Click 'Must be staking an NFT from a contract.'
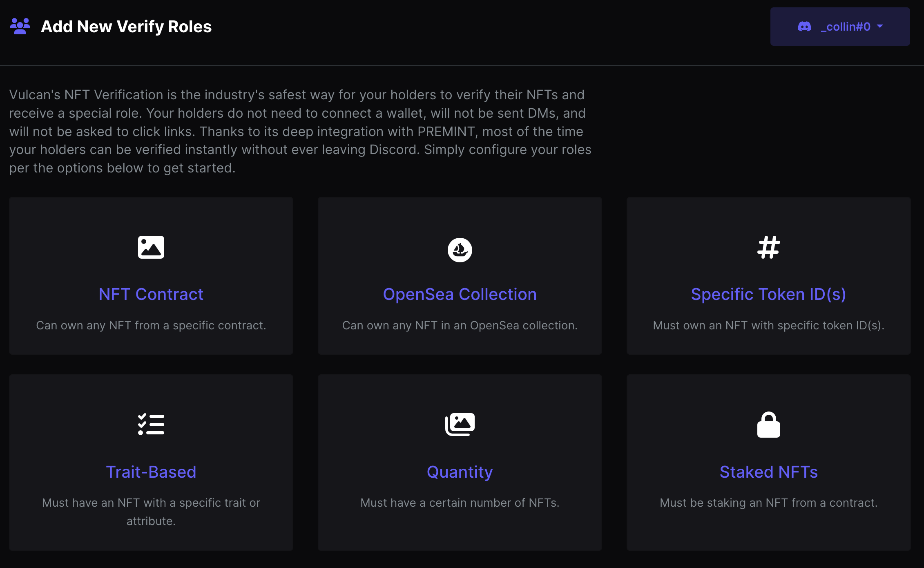 768,503
